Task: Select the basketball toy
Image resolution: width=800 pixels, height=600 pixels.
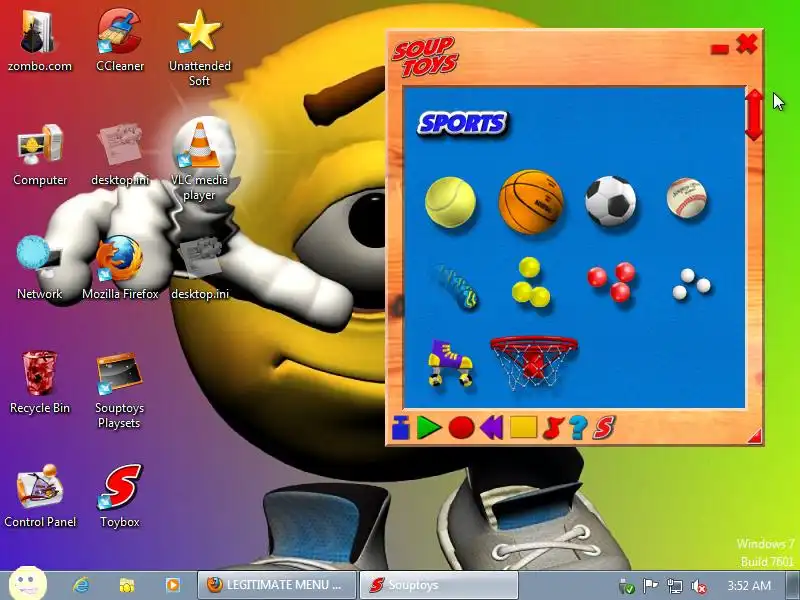Action: tap(531, 202)
